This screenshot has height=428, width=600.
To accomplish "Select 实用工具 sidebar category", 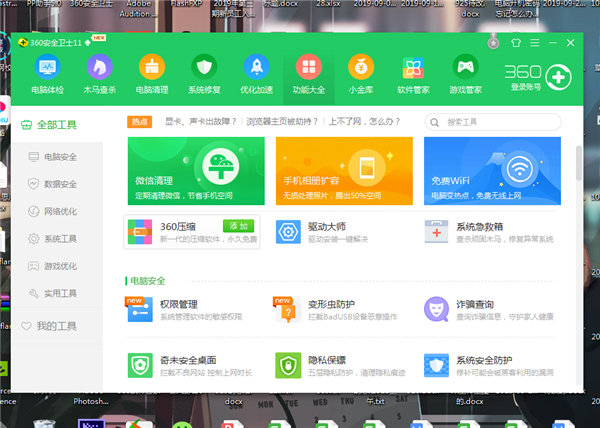I will [52, 293].
